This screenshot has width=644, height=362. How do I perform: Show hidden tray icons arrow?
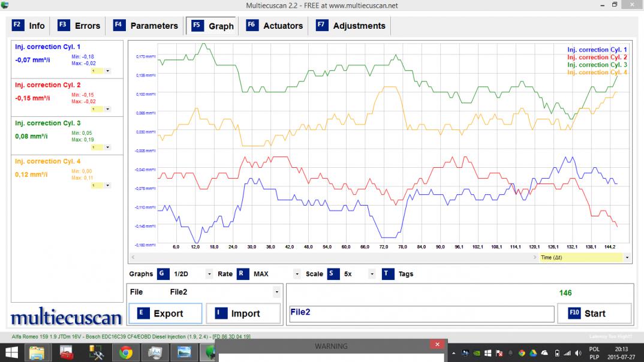pyautogui.click(x=453, y=354)
